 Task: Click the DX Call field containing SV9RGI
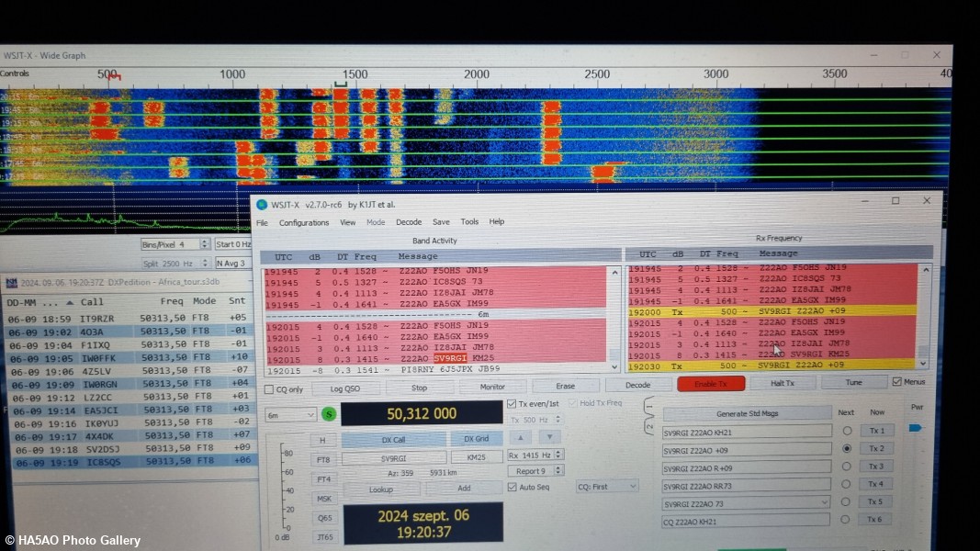[394, 458]
